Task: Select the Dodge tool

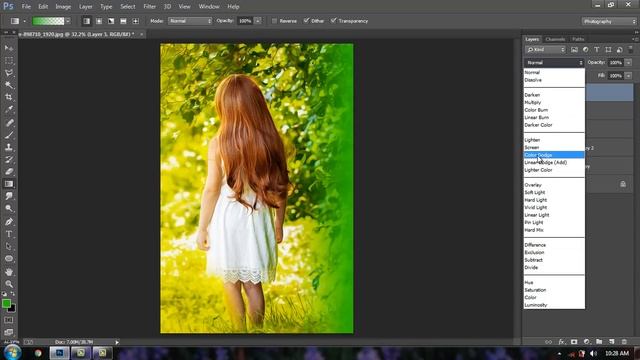Action: pyautogui.click(x=9, y=209)
